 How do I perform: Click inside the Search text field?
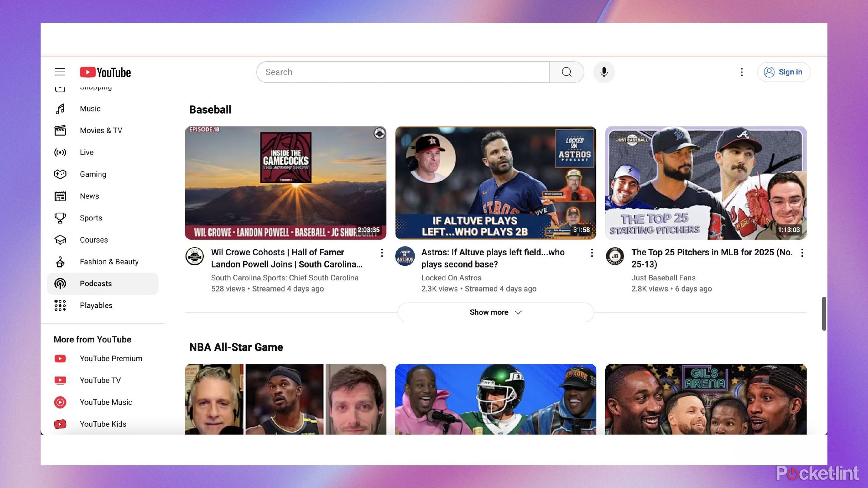(x=403, y=72)
